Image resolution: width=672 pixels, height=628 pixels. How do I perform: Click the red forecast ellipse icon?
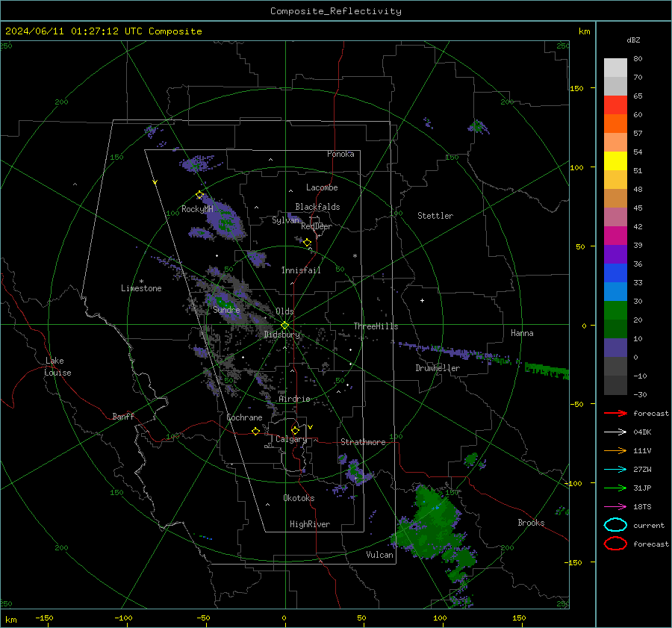click(615, 544)
